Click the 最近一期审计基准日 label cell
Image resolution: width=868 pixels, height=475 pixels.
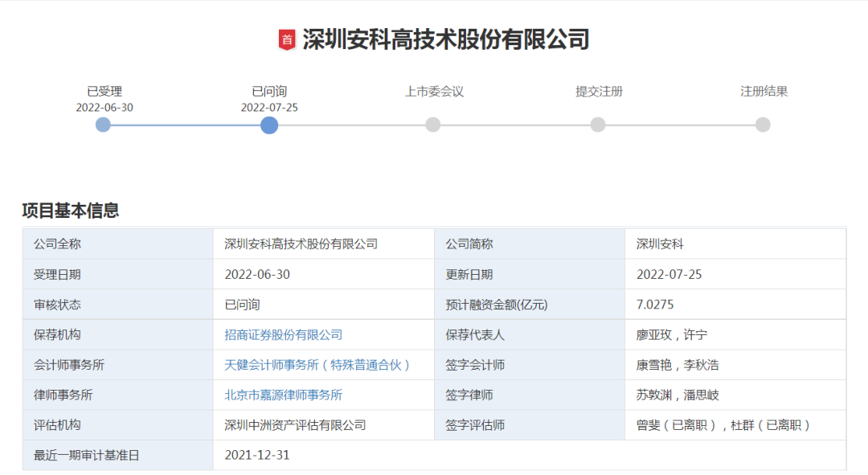pyautogui.click(x=117, y=455)
